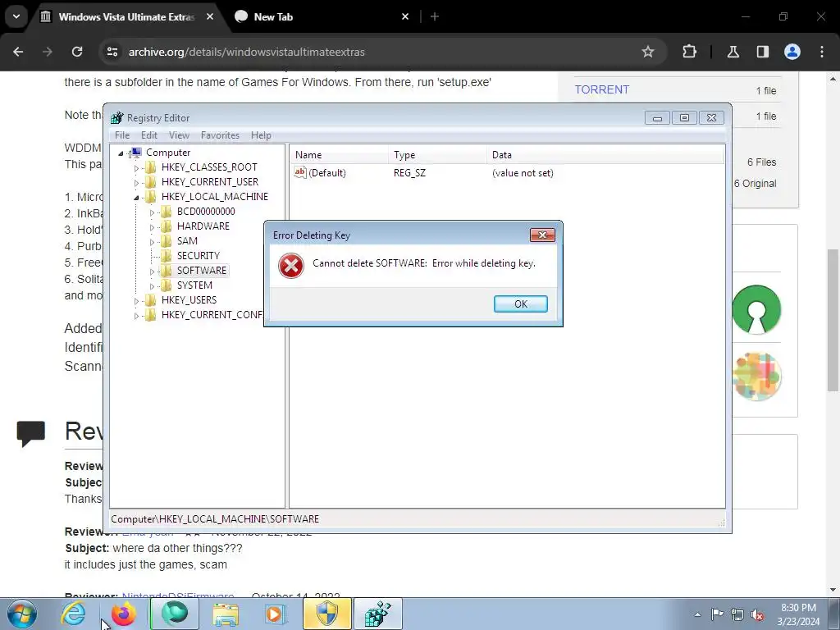Launch Internet Explorer from taskbar
840x630 pixels.
coord(73,614)
